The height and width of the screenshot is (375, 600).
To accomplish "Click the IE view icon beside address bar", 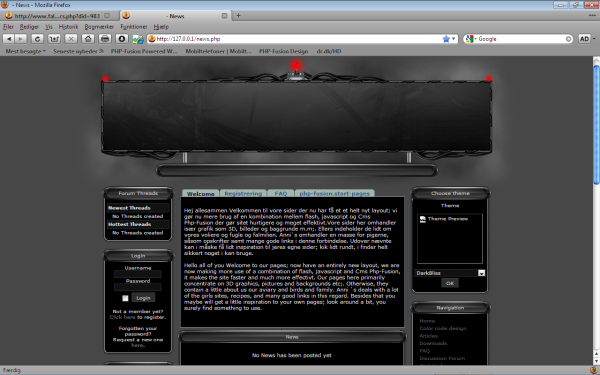I will 138,39.
